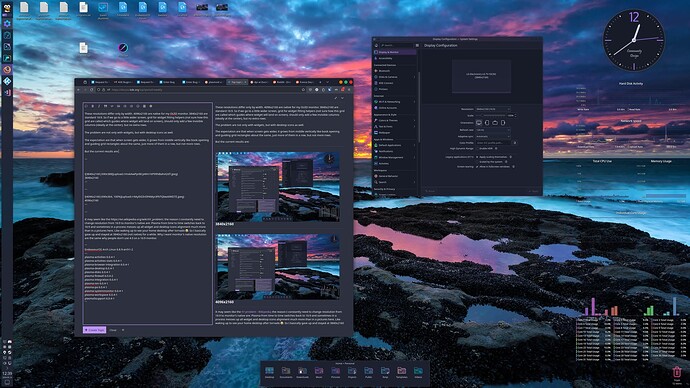
Task: Select KDE Connect in the settings sidebar
Action: point(395,83)
